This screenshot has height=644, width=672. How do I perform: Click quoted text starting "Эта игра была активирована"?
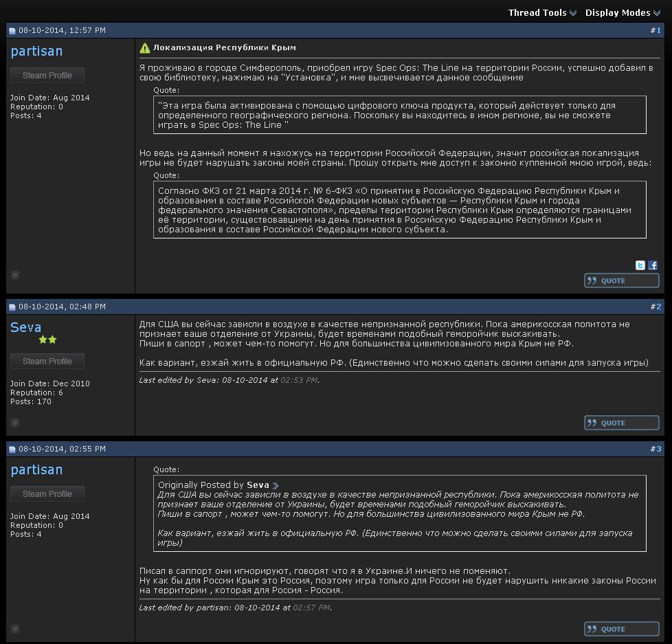(387, 115)
